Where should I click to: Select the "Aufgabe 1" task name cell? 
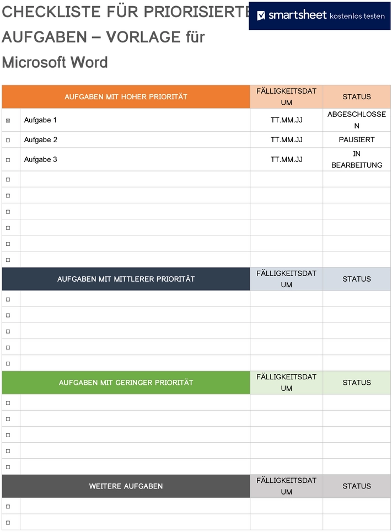click(41, 120)
